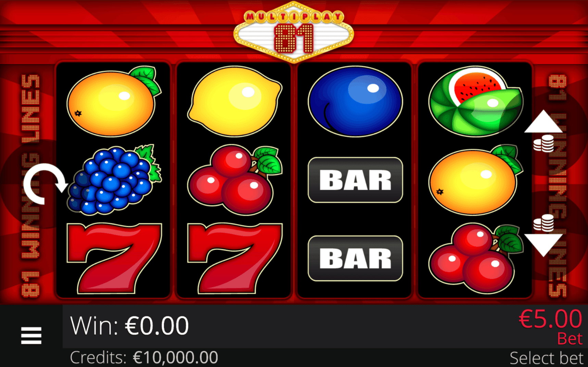This screenshot has width=588, height=367.
Task: Click the Multiplay 81 logo sign
Action: click(x=293, y=32)
